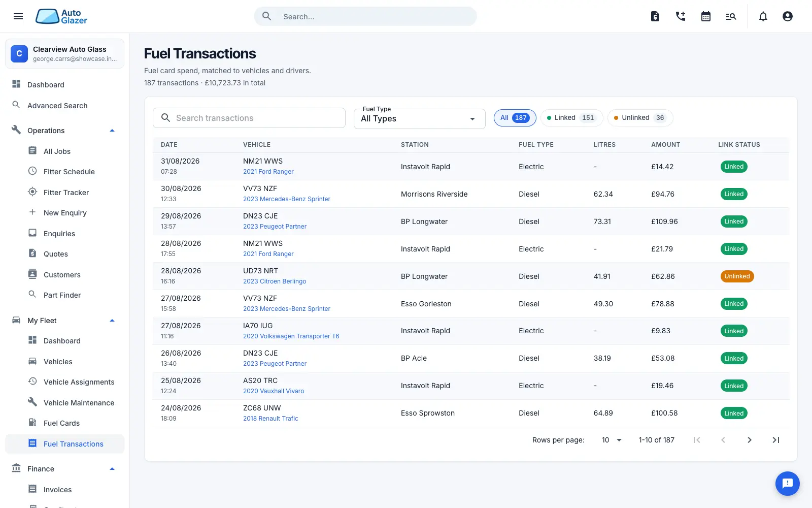Click the global Search box in header
Screen dimensions: 812x508
[x=365, y=16]
